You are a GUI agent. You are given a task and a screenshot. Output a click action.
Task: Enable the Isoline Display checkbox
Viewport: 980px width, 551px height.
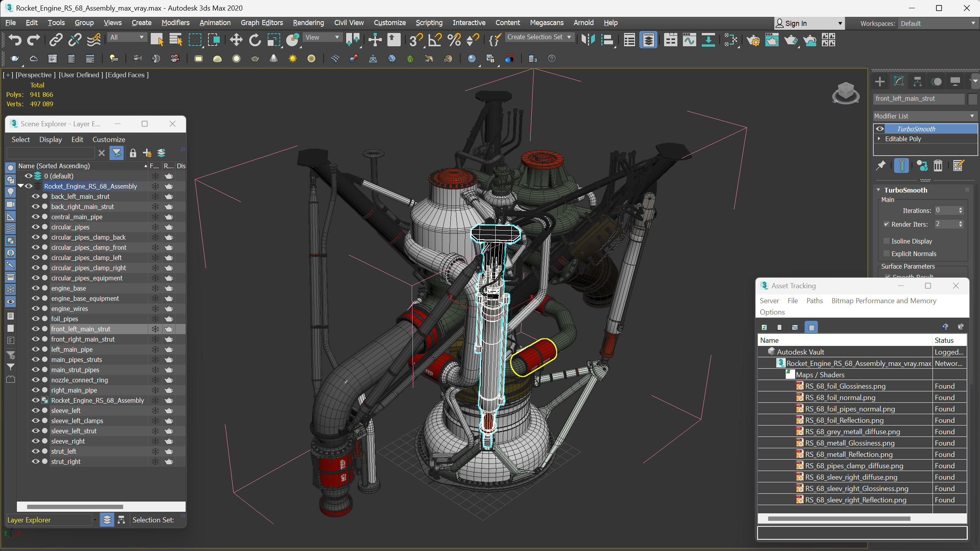(x=886, y=241)
